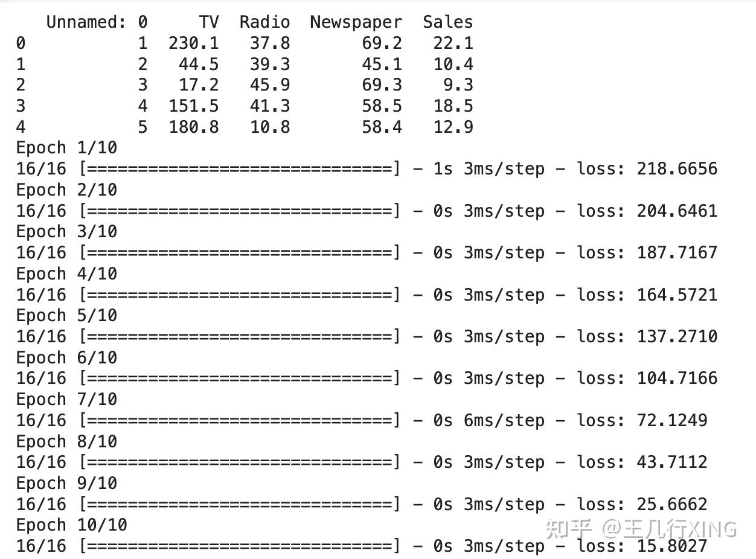Click the Radio column header
This screenshot has height=559, width=756.
tap(264, 22)
